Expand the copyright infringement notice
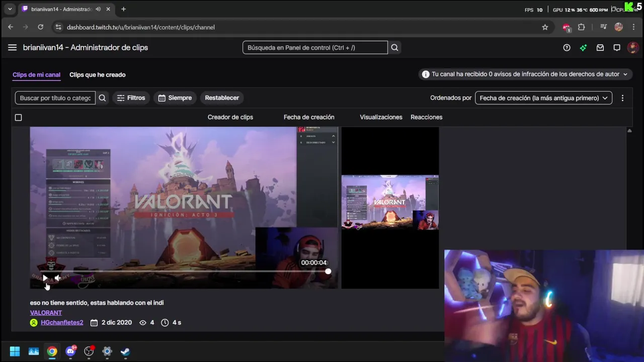 pos(525,74)
